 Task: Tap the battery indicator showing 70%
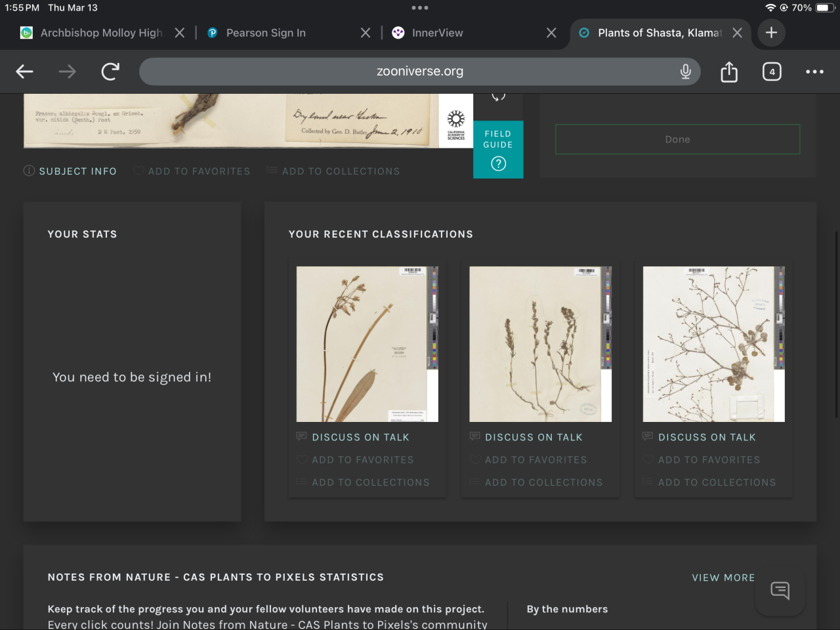coord(813,8)
